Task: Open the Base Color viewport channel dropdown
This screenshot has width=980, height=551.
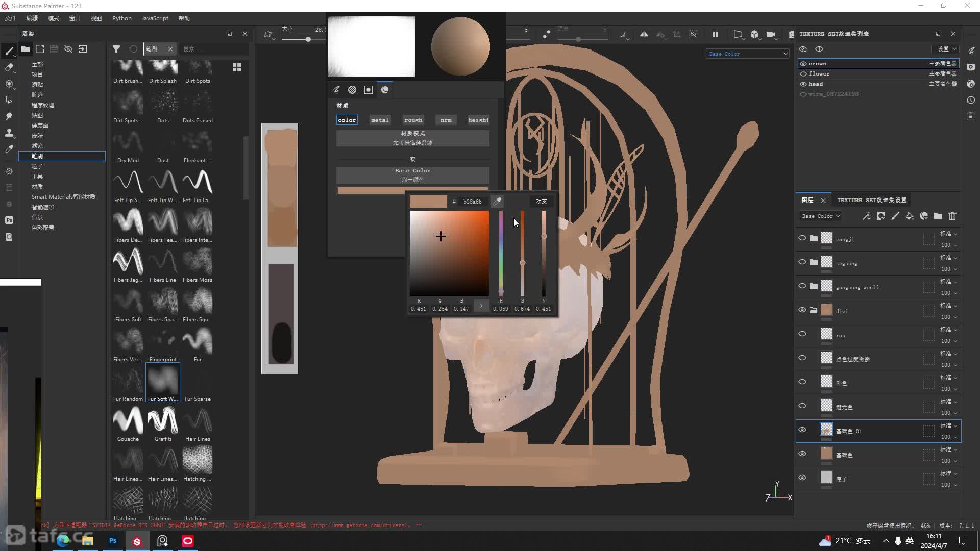Action: [x=748, y=54]
